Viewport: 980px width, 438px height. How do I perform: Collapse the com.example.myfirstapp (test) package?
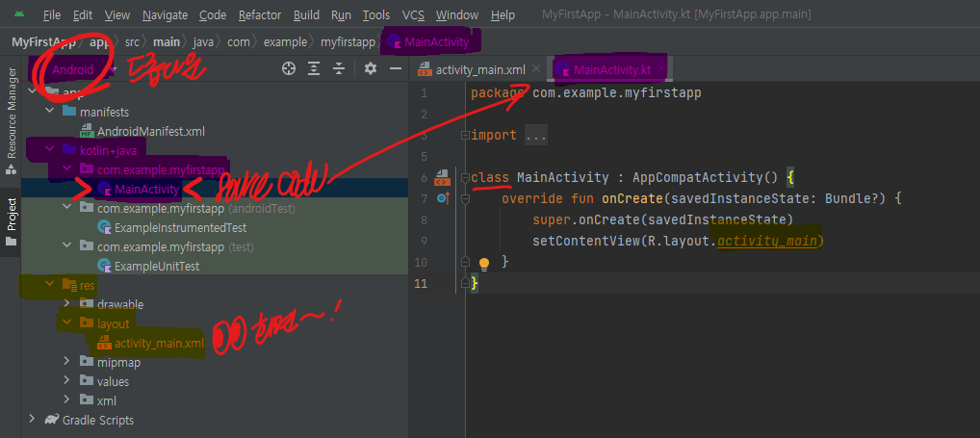click(66, 246)
